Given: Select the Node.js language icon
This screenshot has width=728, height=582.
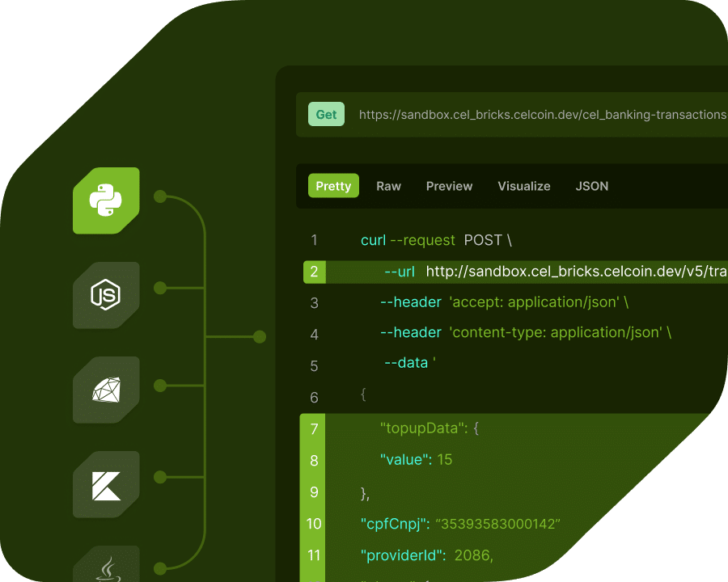Looking at the screenshot, I should 106,296.
